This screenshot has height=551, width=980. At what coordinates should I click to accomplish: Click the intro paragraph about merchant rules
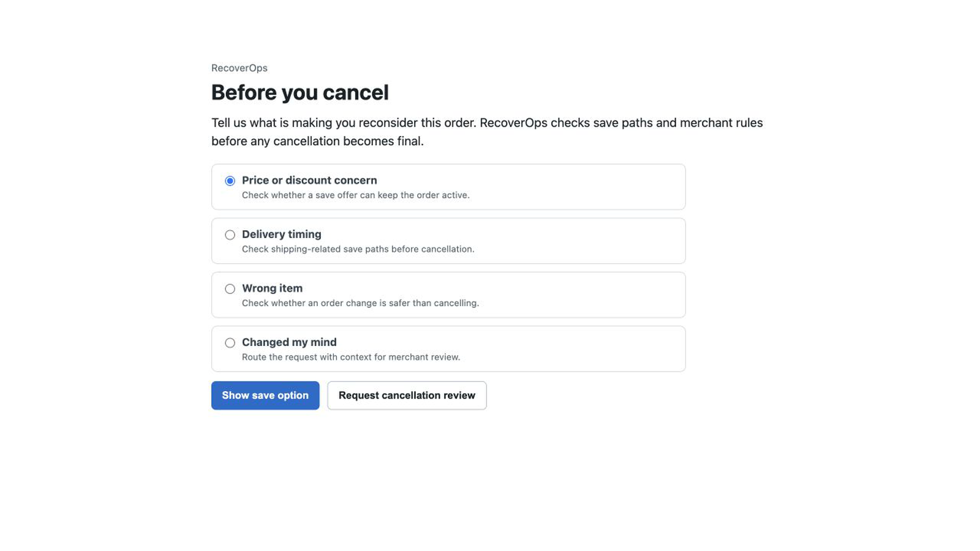pos(487,132)
